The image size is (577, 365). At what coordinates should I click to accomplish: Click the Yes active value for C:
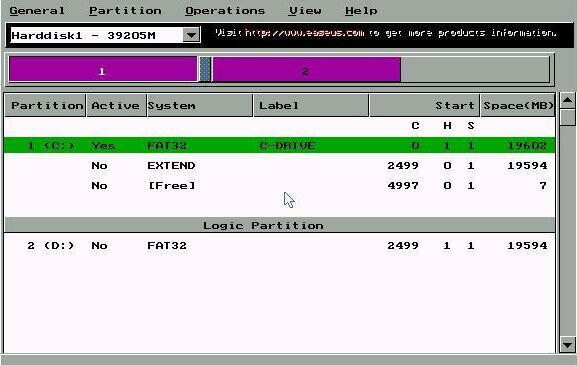pyautogui.click(x=103, y=146)
